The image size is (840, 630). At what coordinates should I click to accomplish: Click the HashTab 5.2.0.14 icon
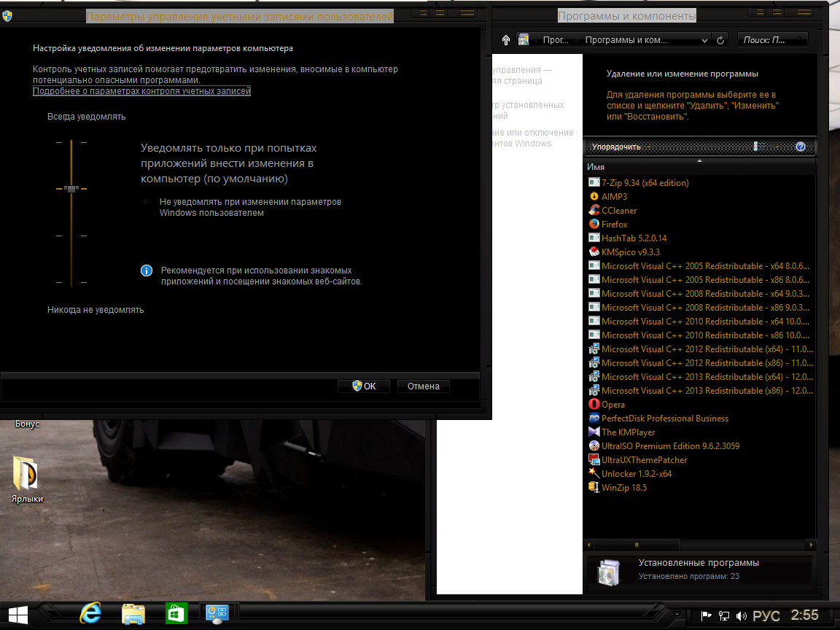[594, 238]
